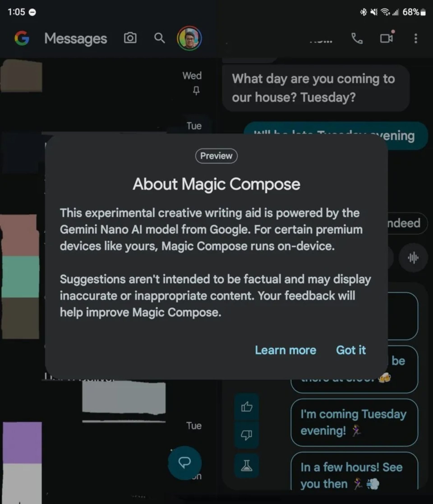Open the video call icon

387,38
